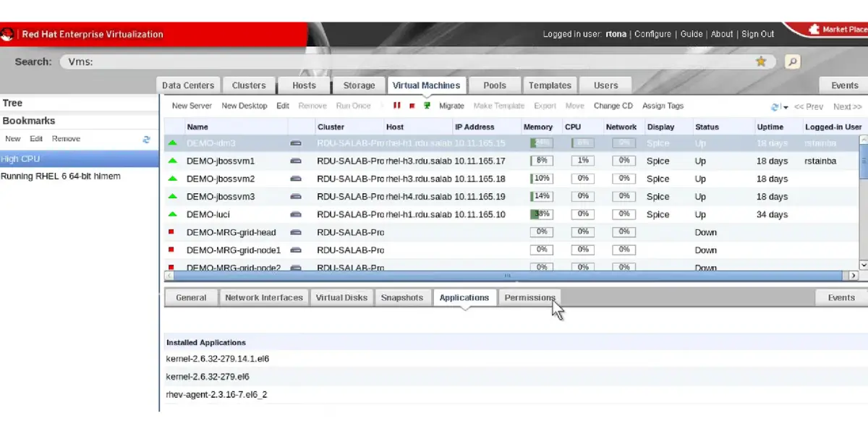Click server type icon for DEMO-MRG-grid-head

pos(295,232)
